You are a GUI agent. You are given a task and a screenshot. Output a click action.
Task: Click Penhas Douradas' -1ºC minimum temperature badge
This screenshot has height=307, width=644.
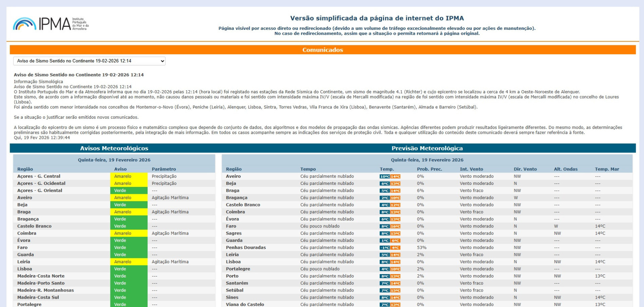click(x=385, y=248)
